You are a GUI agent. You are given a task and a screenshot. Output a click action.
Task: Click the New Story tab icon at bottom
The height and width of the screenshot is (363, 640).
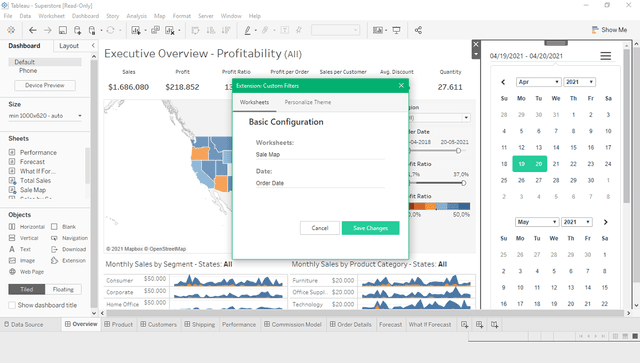tap(495, 325)
